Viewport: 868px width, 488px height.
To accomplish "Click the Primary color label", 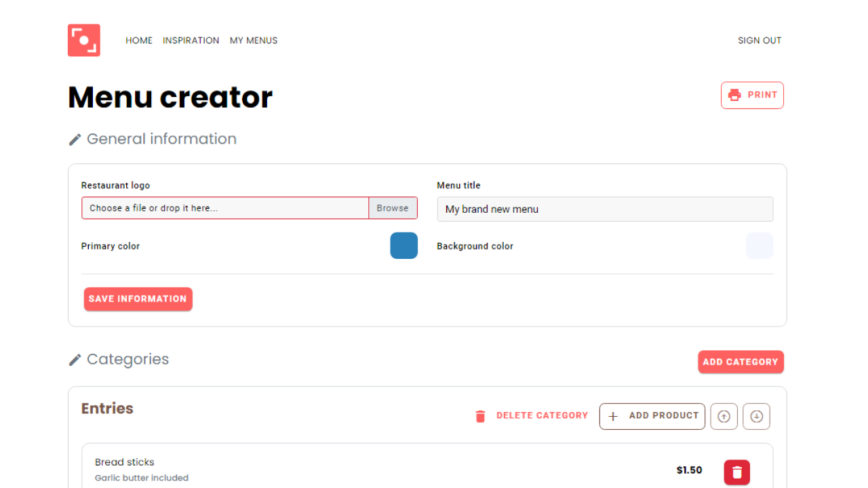I will coord(111,246).
